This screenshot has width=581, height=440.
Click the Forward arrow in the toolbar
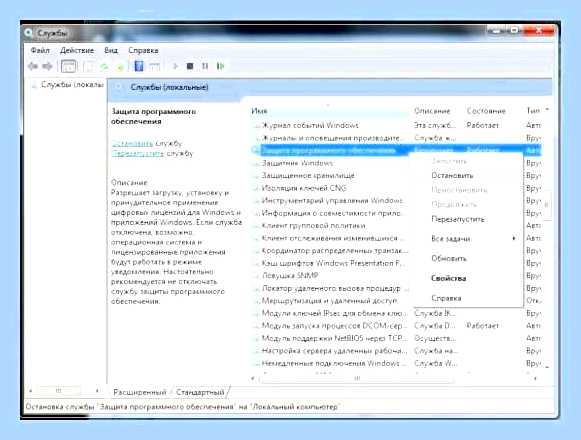tap(47, 66)
